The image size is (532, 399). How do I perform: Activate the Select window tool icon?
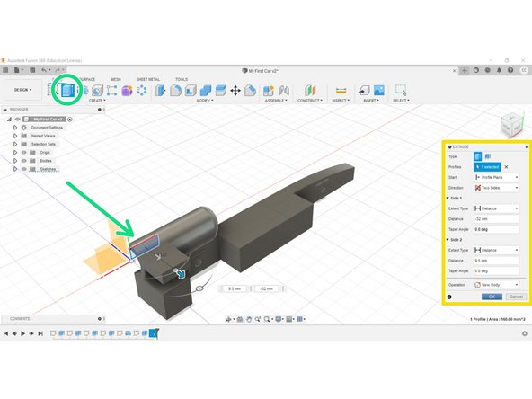pyautogui.click(x=401, y=90)
